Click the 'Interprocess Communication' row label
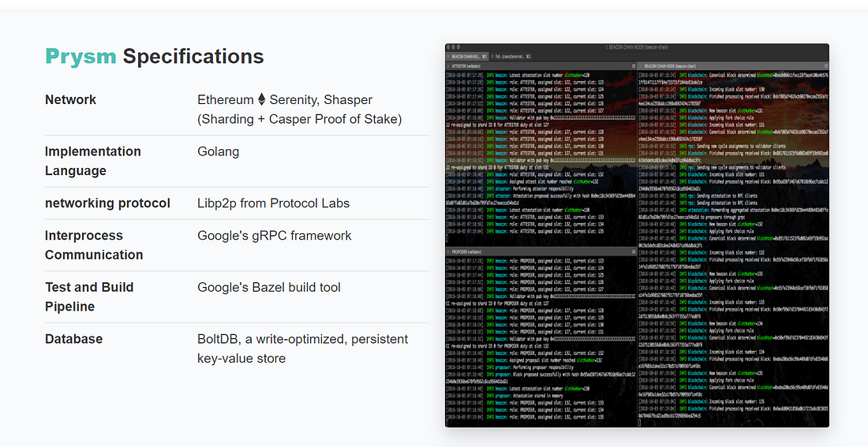 tap(94, 245)
